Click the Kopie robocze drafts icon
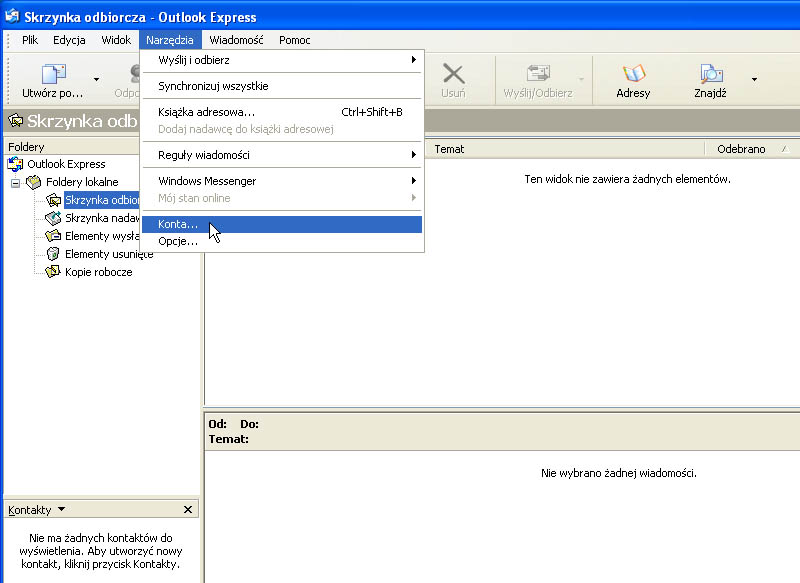The width and height of the screenshot is (800, 583). pos(53,272)
